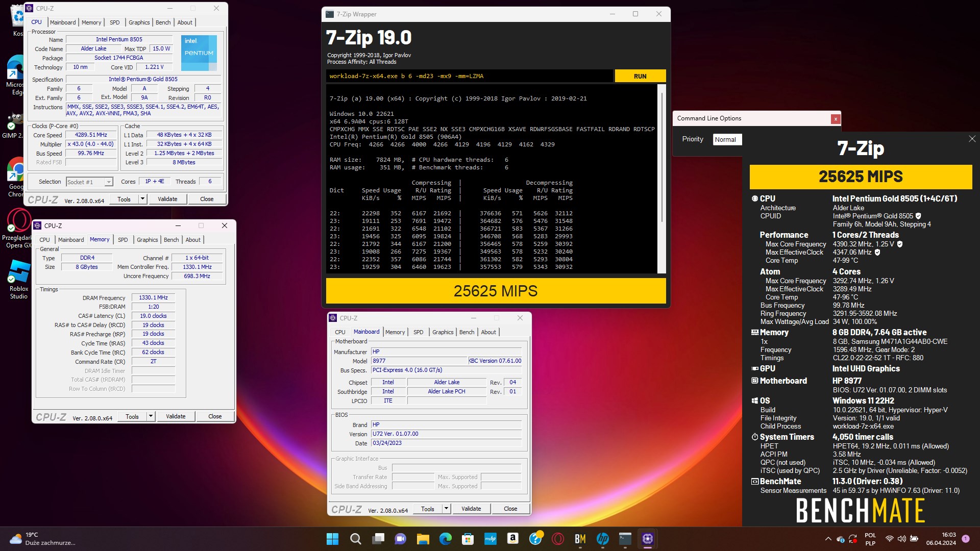The height and width of the screenshot is (551, 980).
Task: Open Bench tab in top CPU-Z window
Action: 163,22
